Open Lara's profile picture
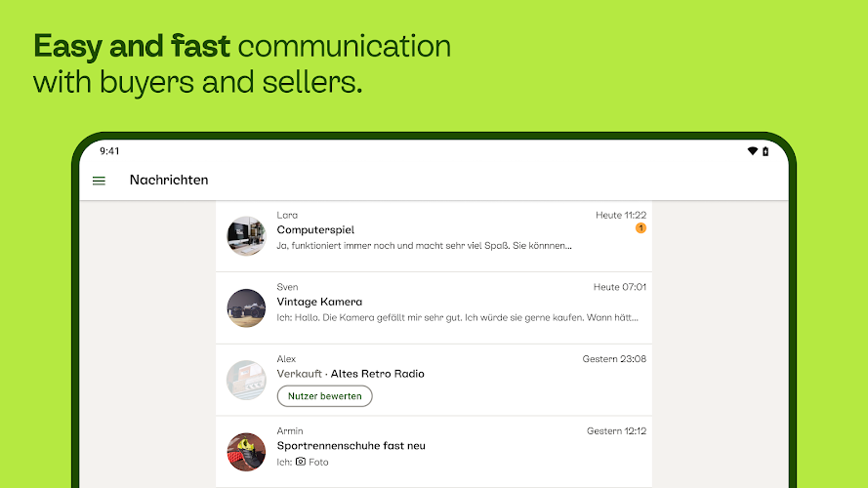 point(246,236)
